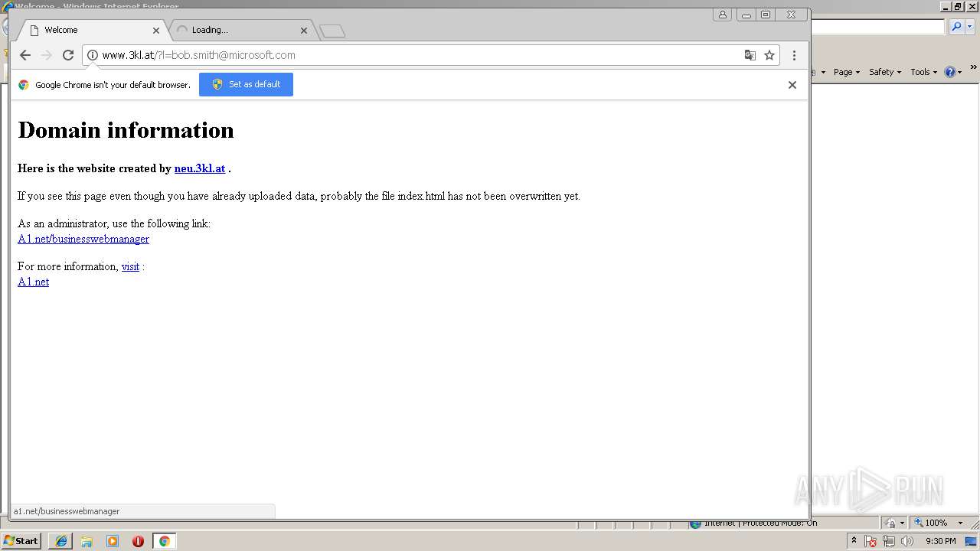Open Safety menu in Internet Explorer
The image size is (980, 551).
point(885,72)
